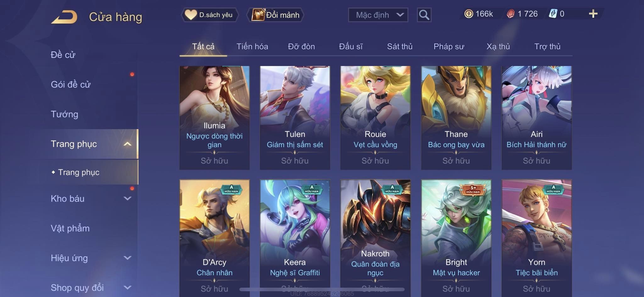Open the Bright Mật vụ hacker skin card
The image size is (644, 297).
point(456,238)
